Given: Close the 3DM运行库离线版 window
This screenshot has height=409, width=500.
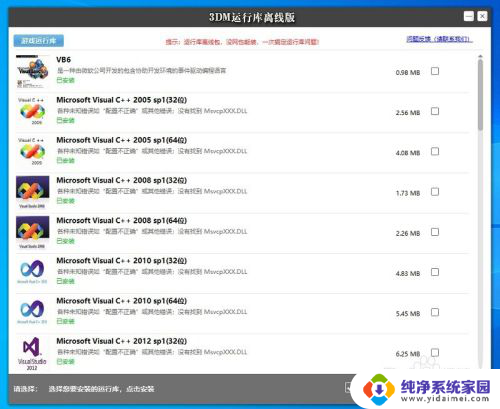Looking at the screenshot, I should (x=482, y=16).
